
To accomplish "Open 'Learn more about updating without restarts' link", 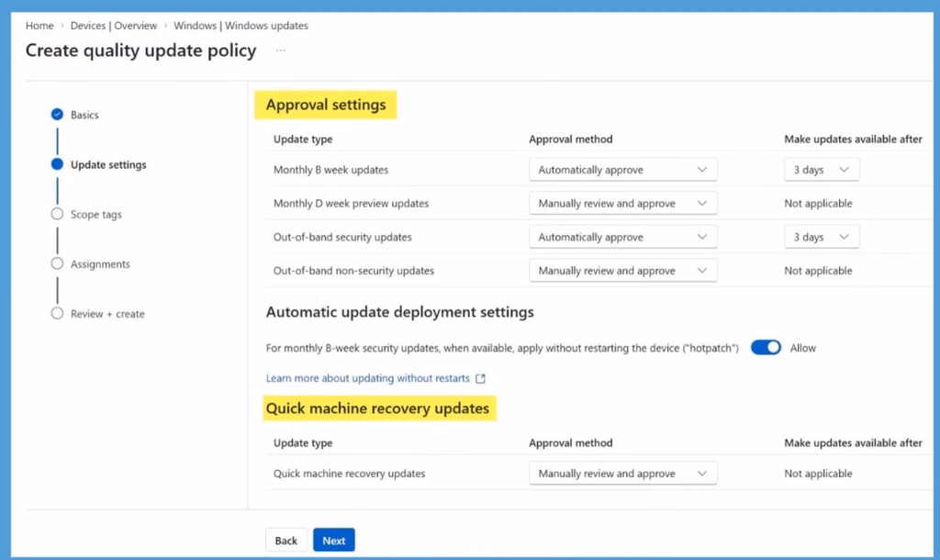I will click(367, 378).
